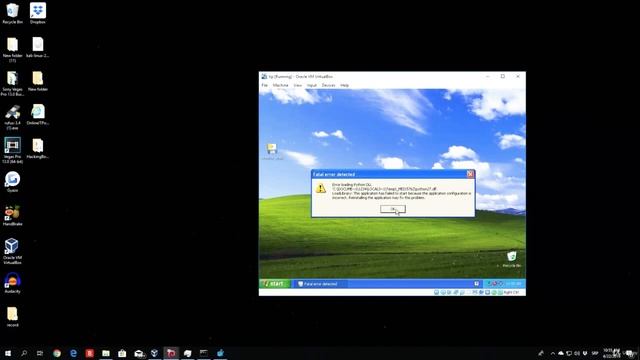
Task: Open the XP Start menu
Action: 275,284
